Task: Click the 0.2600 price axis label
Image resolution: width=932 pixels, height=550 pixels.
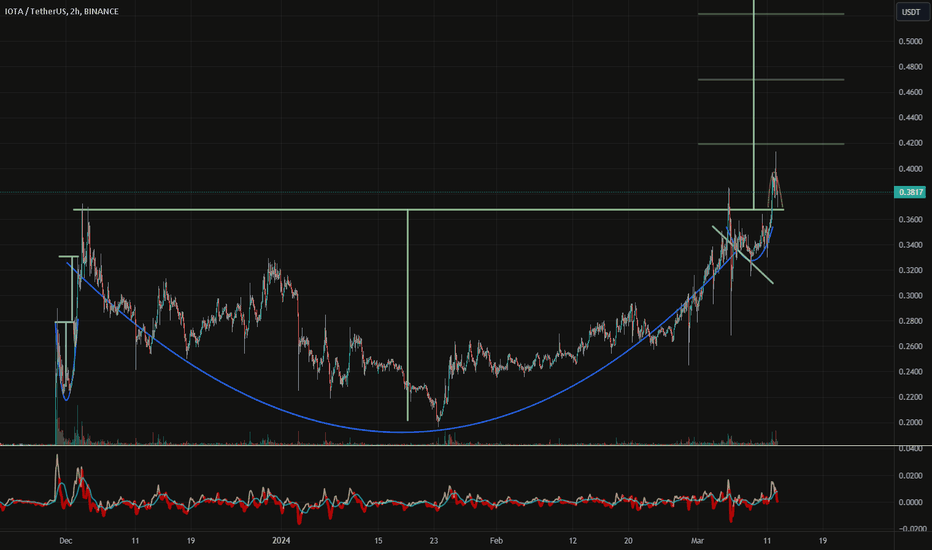Action: [x=911, y=347]
